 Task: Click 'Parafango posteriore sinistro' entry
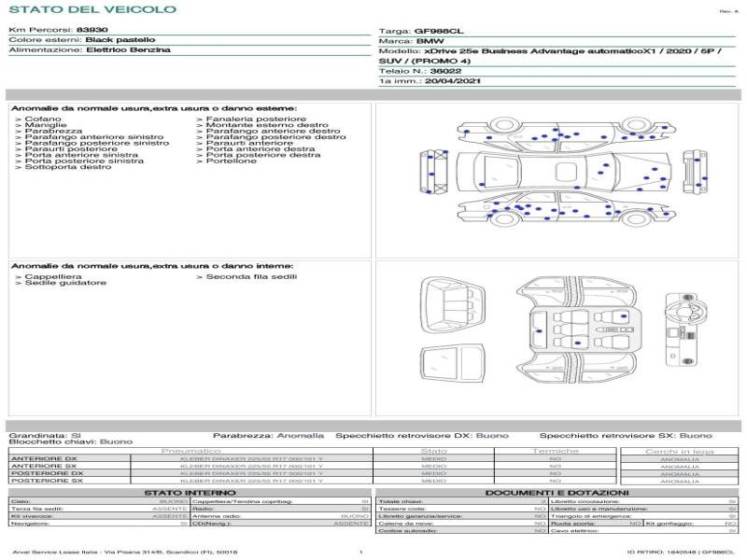[x=97, y=143]
